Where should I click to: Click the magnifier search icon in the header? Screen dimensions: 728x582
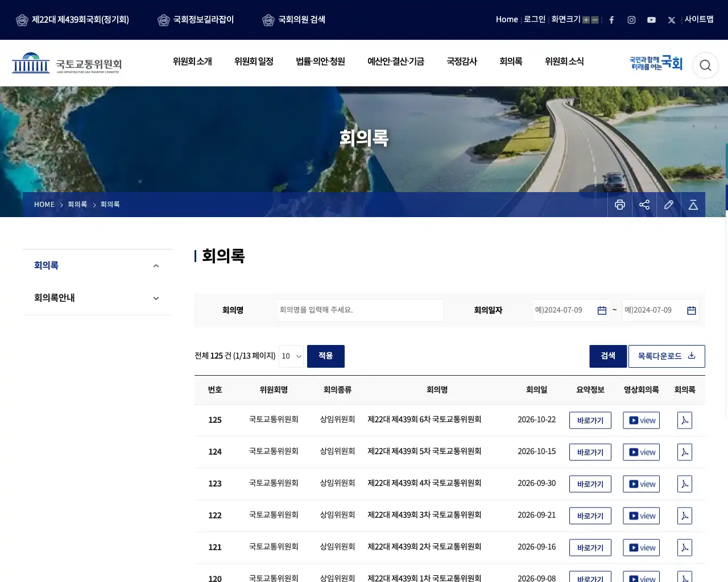[705, 65]
